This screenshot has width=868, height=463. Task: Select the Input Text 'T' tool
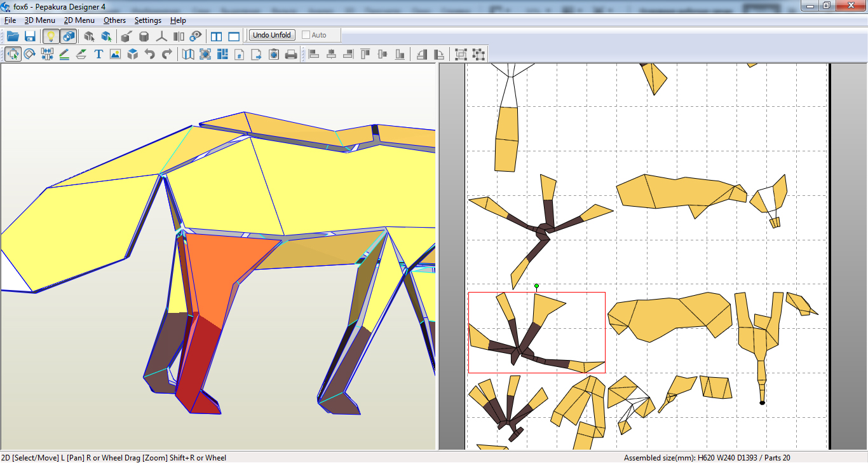pos(98,55)
